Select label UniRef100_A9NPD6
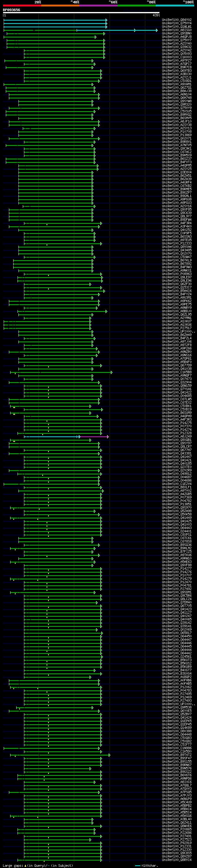Image resolution: width=197 pixels, height=868 pixels. pyautogui.click(x=177, y=778)
